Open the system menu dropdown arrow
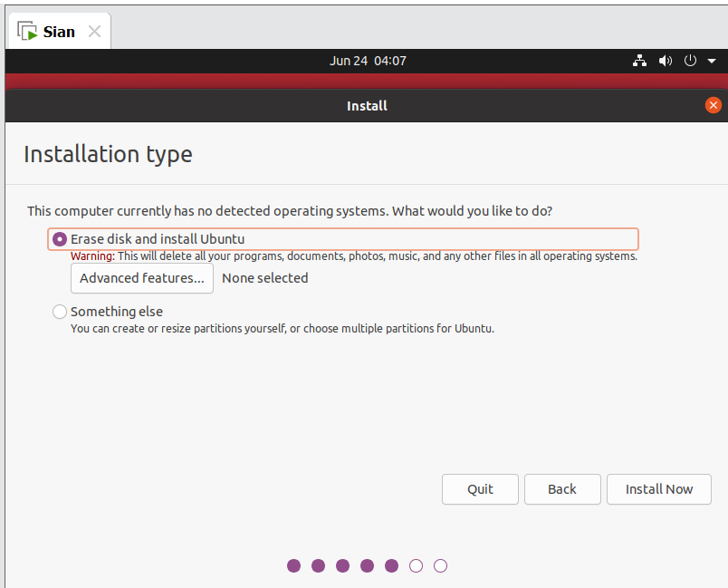The height and width of the screenshot is (588, 728). click(x=710, y=61)
